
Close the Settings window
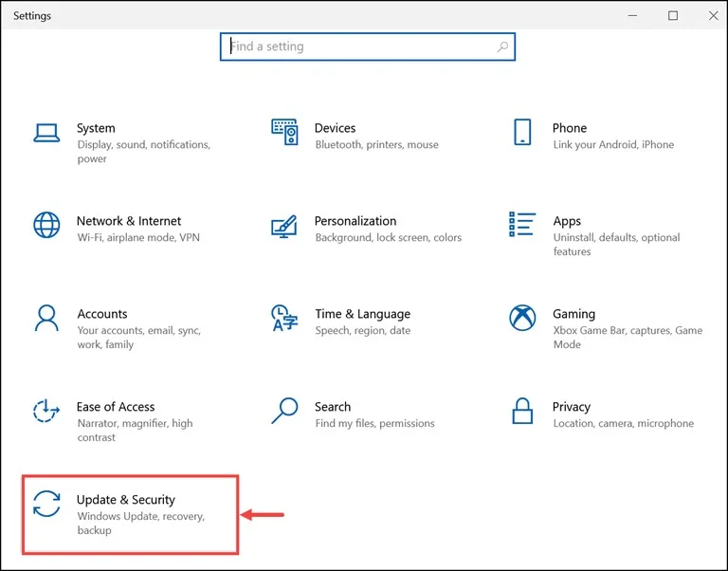tap(714, 16)
